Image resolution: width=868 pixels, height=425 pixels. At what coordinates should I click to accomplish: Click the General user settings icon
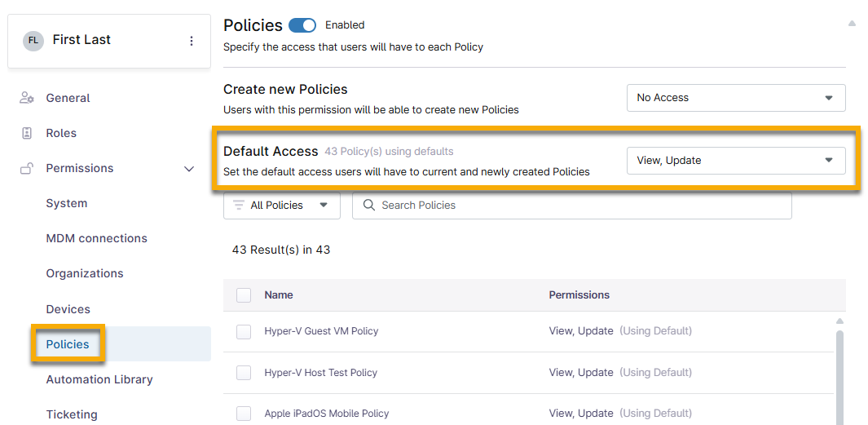tap(27, 98)
